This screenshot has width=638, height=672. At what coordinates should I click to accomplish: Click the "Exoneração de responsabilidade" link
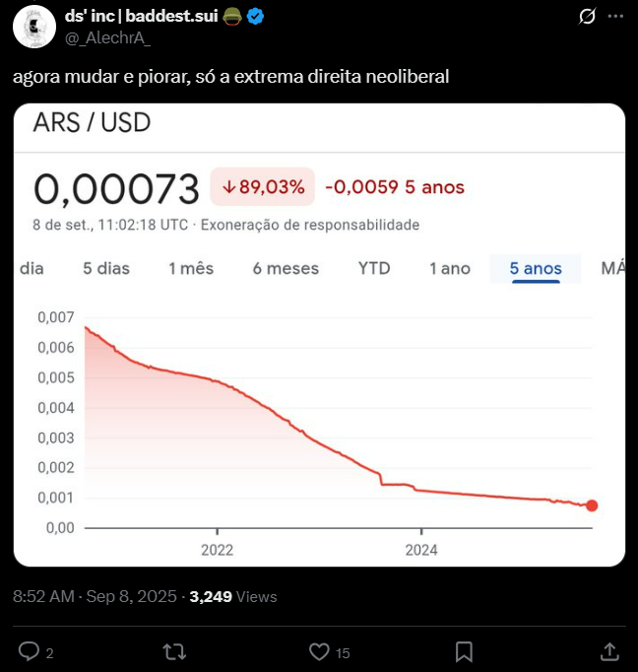310,225
